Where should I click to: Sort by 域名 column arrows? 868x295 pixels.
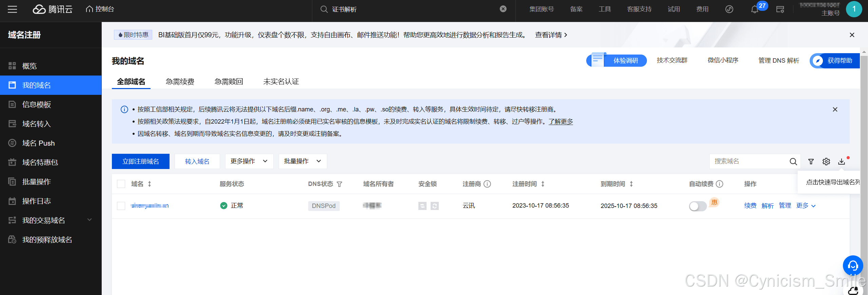150,184
